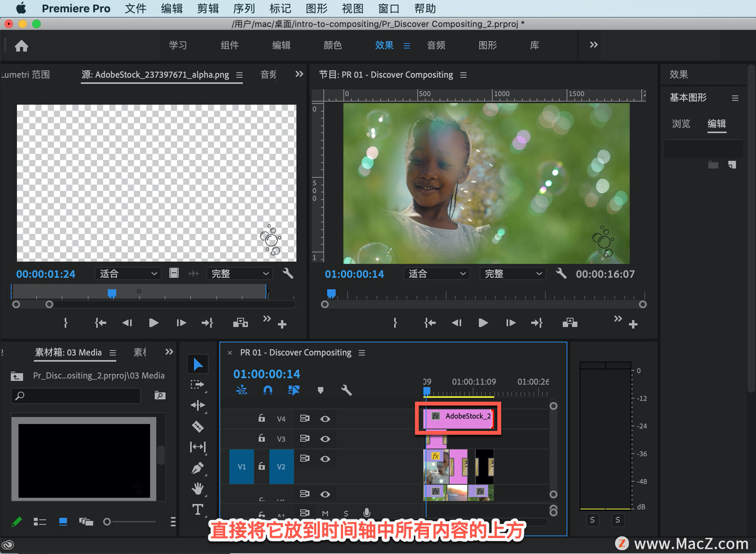This screenshot has height=554, width=756.
Task: Step forward one frame in program monitor
Action: click(x=511, y=323)
